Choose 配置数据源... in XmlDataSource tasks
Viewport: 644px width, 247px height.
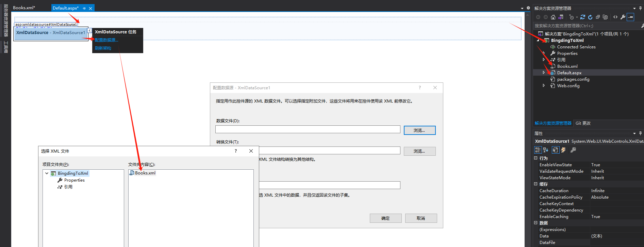106,40
